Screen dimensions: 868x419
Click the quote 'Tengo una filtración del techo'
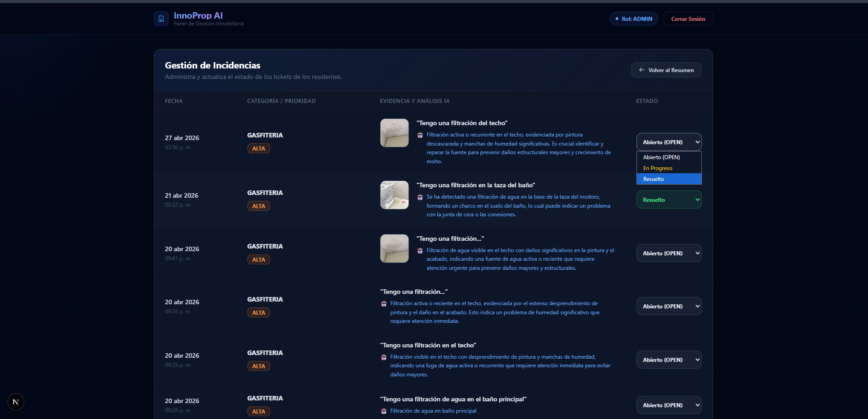462,122
